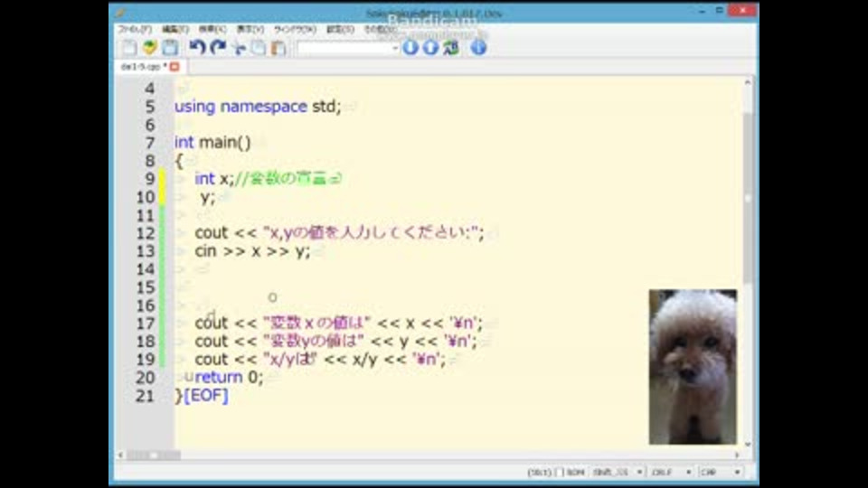Minimize the editor window

pyautogui.click(x=702, y=11)
